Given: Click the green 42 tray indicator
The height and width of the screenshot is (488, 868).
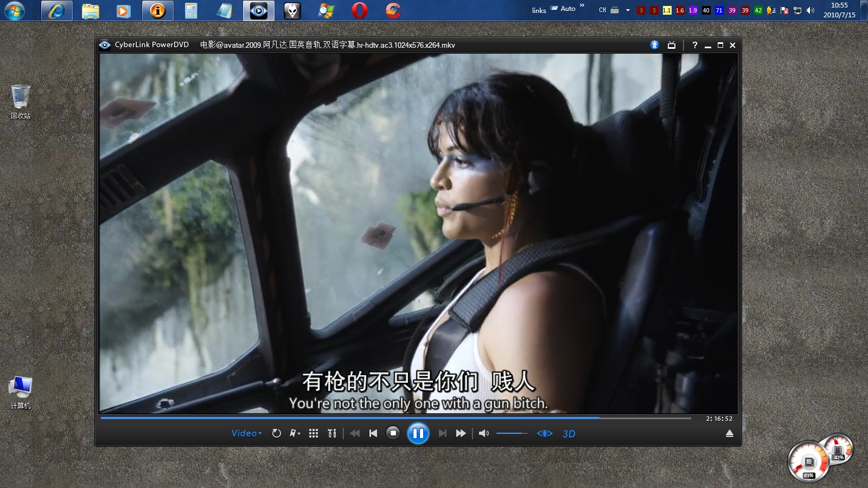Looking at the screenshot, I should pyautogui.click(x=758, y=10).
